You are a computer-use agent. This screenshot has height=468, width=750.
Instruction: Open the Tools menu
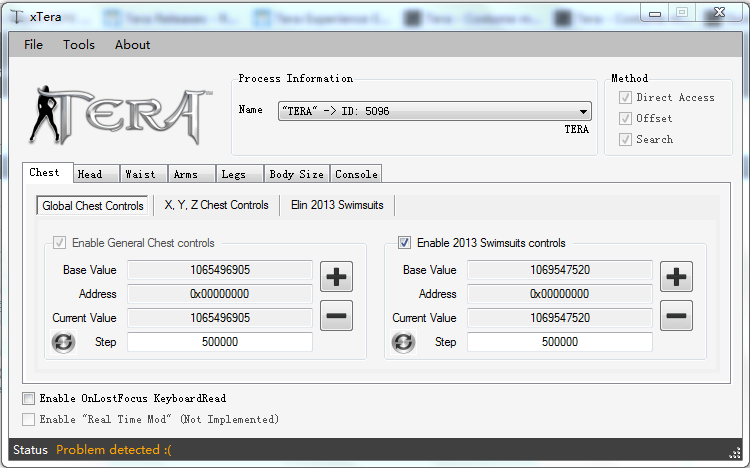click(x=79, y=45)
